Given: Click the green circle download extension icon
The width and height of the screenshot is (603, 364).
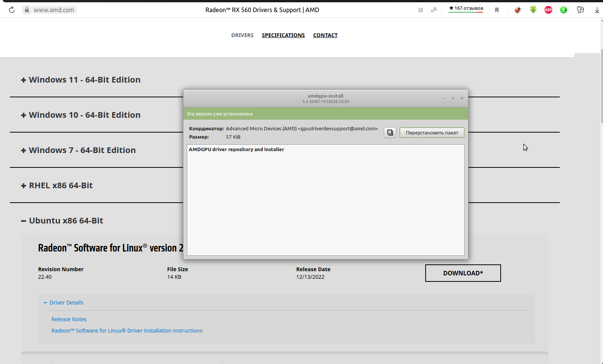Looking at the screenshot, I should [x=564, y=10].
